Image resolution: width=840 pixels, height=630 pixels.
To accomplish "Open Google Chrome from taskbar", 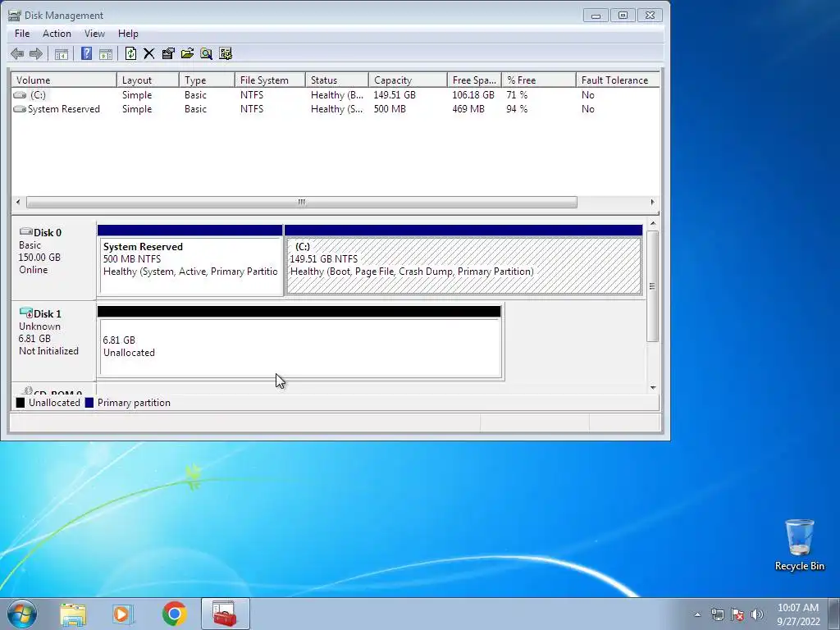I will click(x=174, y=614).
